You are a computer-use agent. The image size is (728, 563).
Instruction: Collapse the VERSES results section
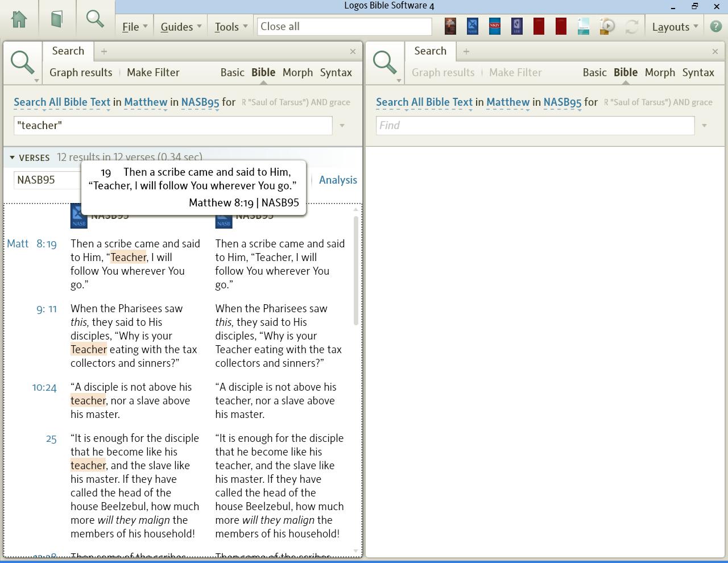(12, 158)
